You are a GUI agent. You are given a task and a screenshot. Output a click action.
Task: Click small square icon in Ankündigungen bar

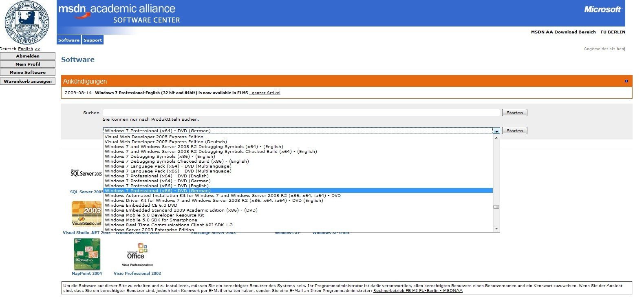coord(626,81)
